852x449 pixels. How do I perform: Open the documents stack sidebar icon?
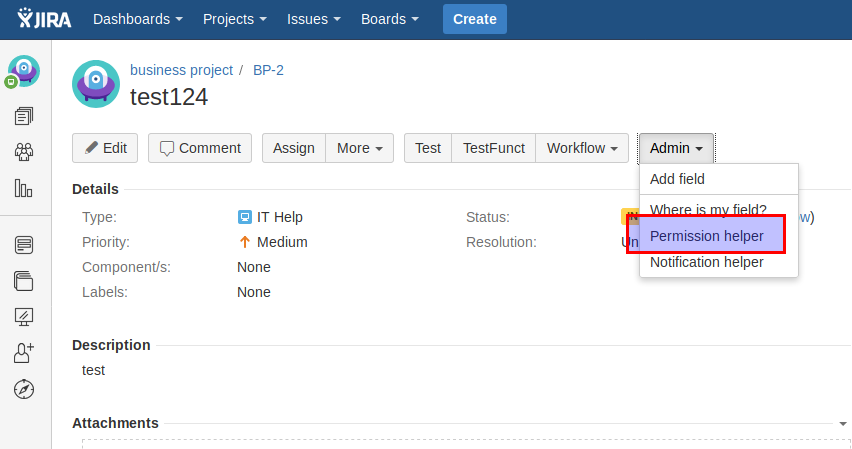pyautogui.click(x=24, y=116)
